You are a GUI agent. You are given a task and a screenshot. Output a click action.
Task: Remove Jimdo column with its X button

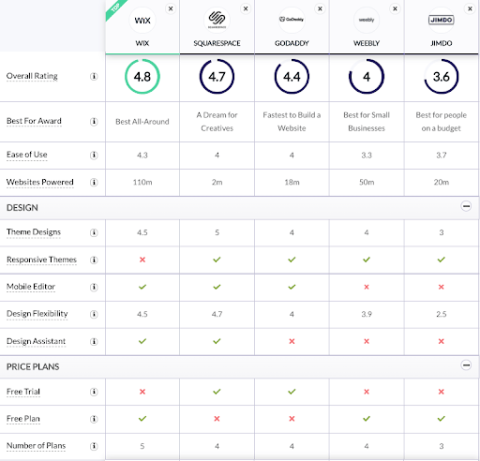click(x=470, y=8)
